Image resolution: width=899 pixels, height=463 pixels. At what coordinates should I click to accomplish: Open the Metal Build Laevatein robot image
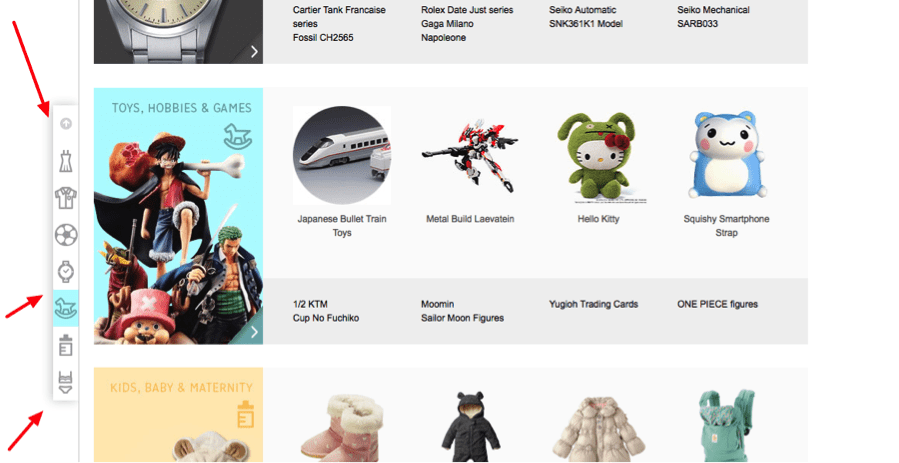click(470, 155)
